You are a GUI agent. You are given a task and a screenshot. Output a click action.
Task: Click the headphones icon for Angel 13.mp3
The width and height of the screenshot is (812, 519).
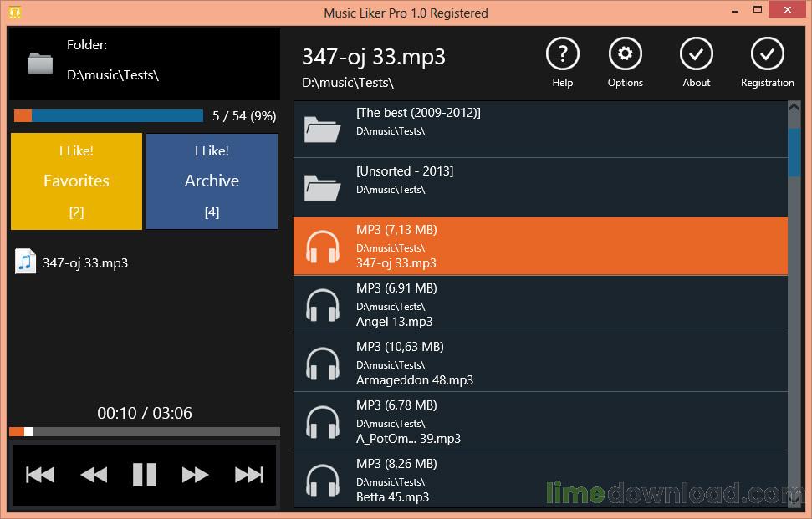323,304
